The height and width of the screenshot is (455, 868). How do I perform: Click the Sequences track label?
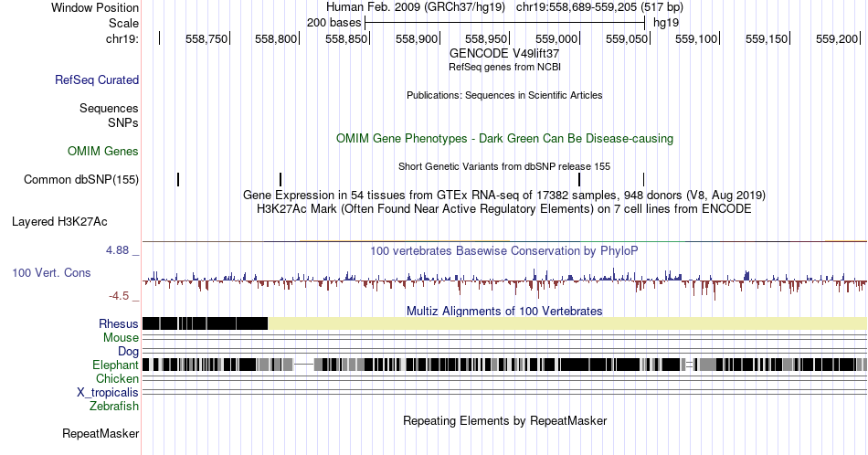pos(109,108)
